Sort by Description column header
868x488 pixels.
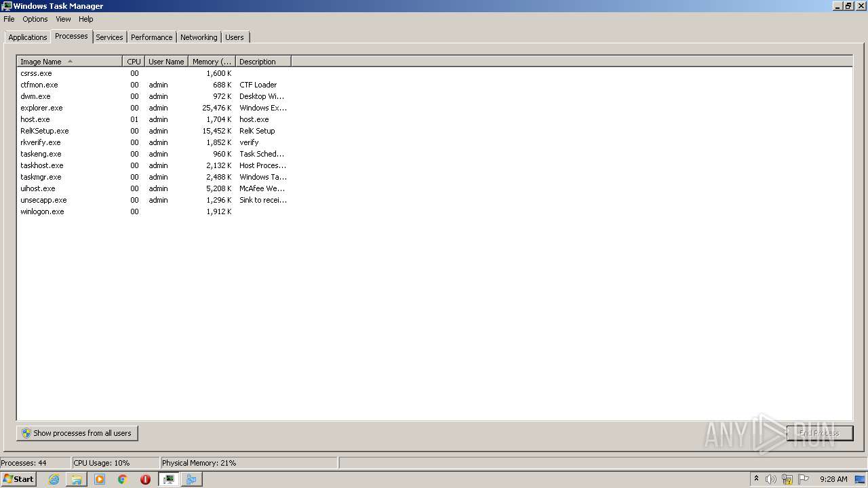263,62
